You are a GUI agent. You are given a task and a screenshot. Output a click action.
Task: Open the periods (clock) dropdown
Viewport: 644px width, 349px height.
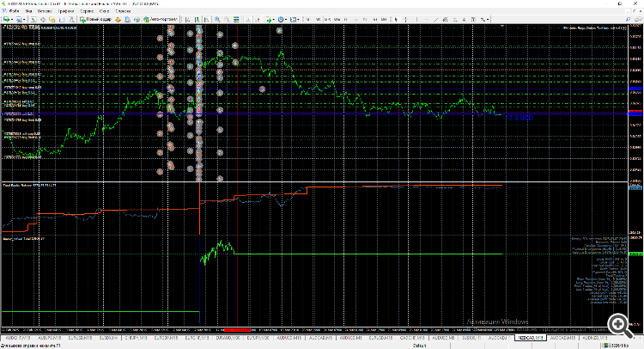(282, 19)
